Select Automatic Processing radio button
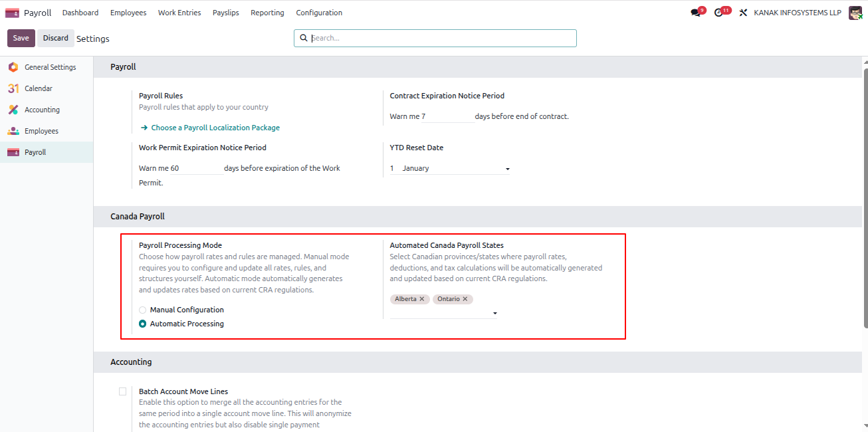This screenshot has height=432, width=868. [142, 324]
